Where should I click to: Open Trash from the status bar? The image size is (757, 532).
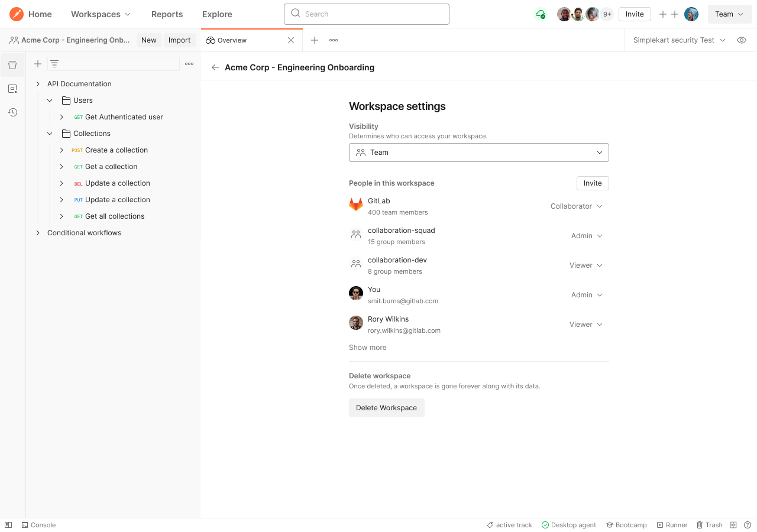tap(709, 525)
